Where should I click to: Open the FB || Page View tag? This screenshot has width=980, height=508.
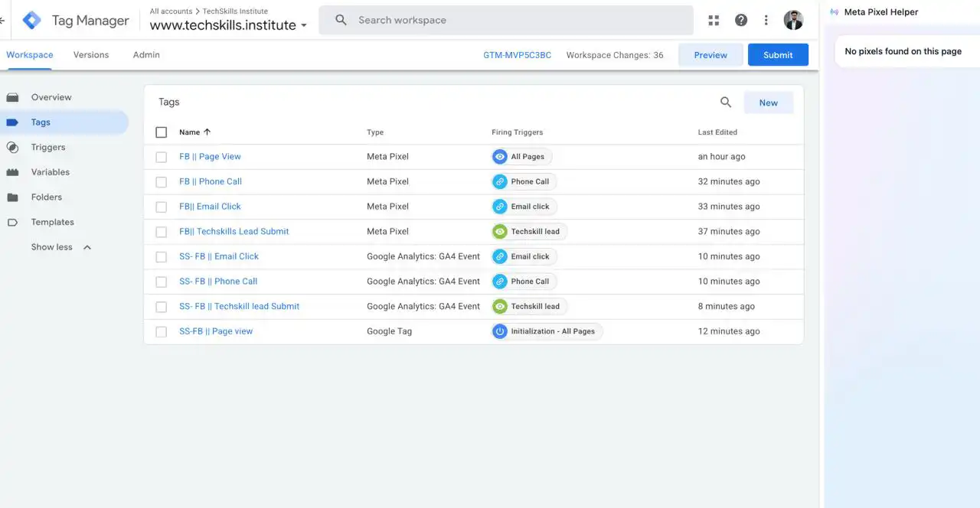[x=210, y=157]
